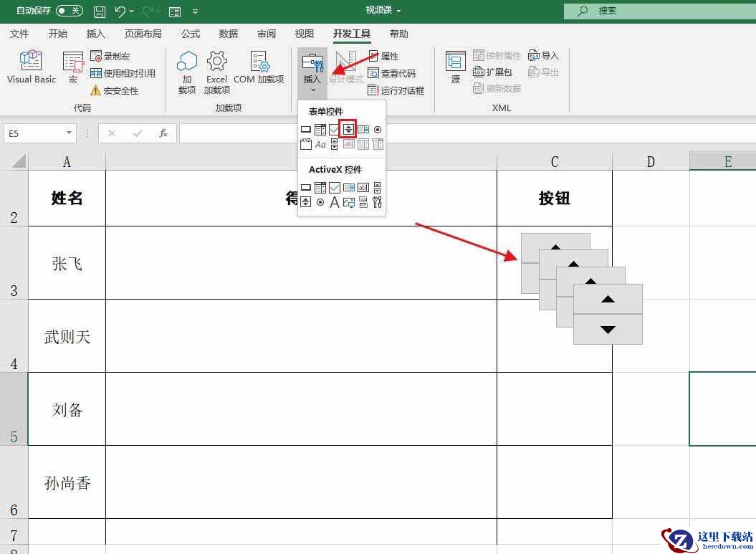The height and width of the screenshot is (554, 756).
Task: Click down arrow of front spin button
Action: point(608,329)
